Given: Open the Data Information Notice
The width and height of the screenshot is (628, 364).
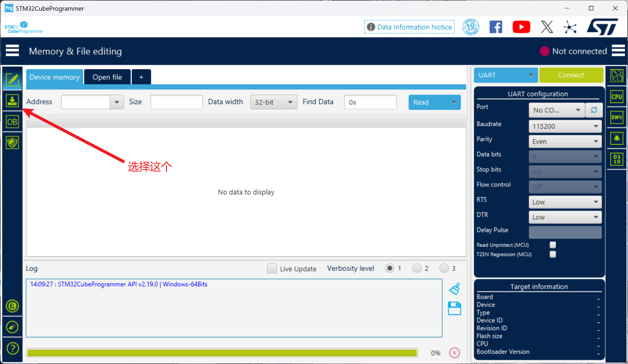Looking at the screenshot, I should [x=409, y=27].
